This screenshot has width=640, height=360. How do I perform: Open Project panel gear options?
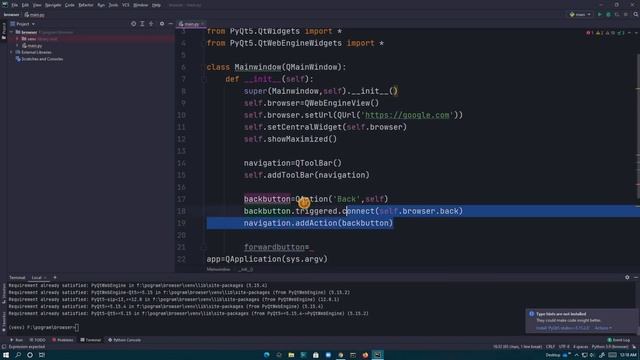[162, 24]
